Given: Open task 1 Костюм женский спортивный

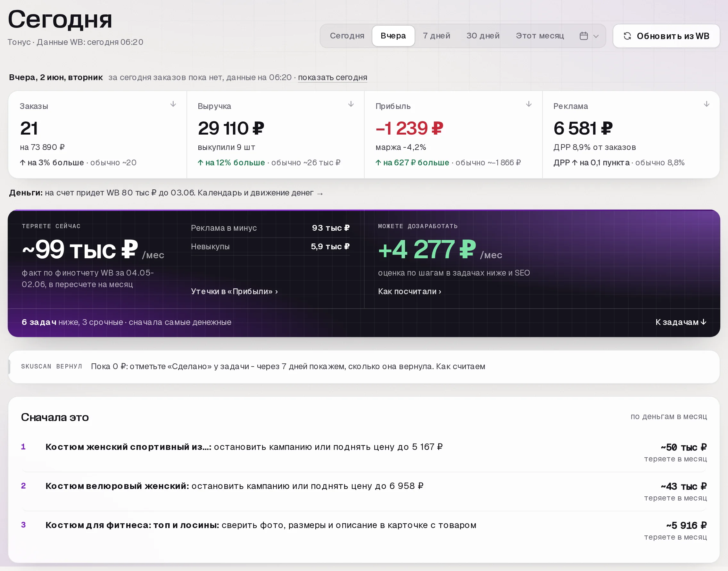Looking at the screenshot, I should pos(364,452).
